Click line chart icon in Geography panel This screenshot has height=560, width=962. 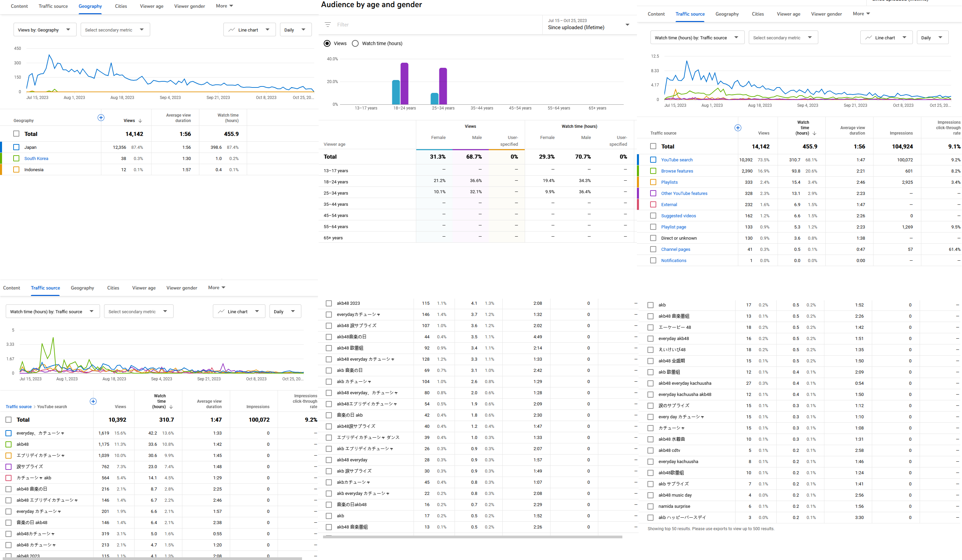(231, 30)
